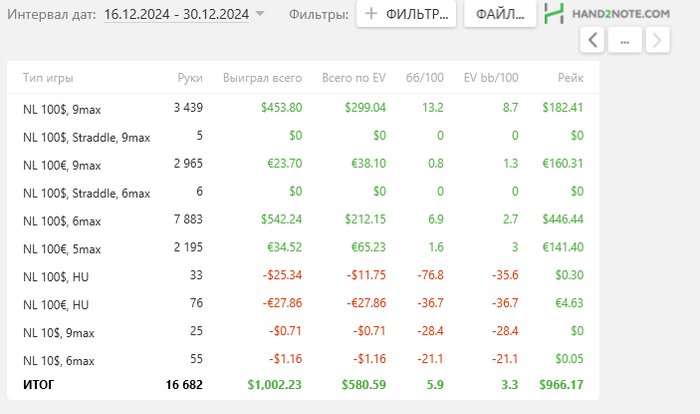Click the plus ФИЛЬТР add filter button
This screenshot has width=700, height=414.
pos(406,14)
